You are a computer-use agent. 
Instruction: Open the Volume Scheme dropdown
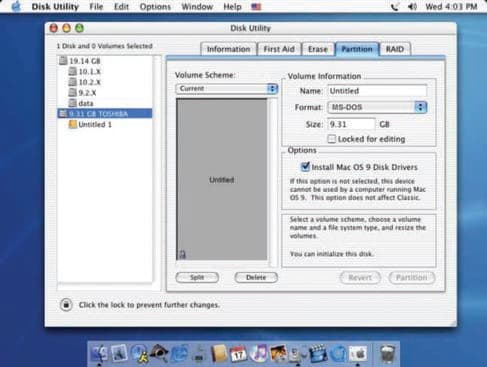(227, 88)
